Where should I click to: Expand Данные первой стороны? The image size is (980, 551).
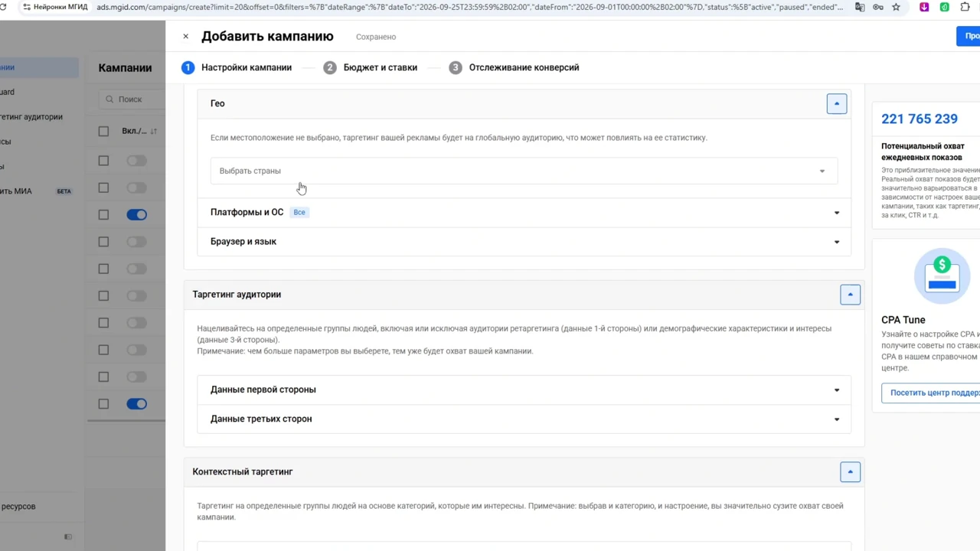coord(524,390)
